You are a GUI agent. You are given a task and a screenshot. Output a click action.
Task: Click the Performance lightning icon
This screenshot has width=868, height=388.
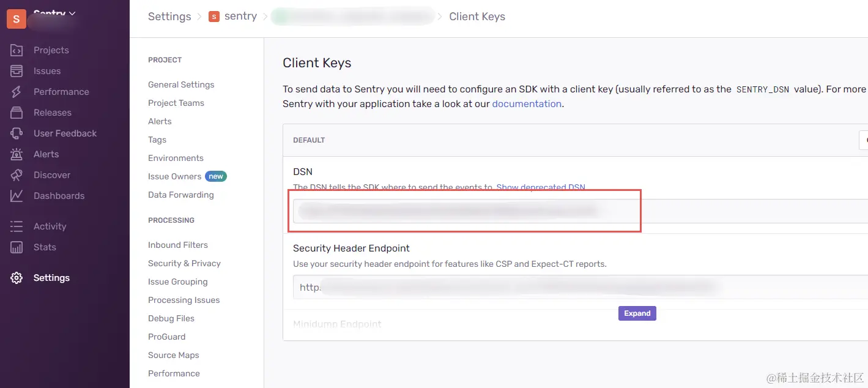point(17,92)
